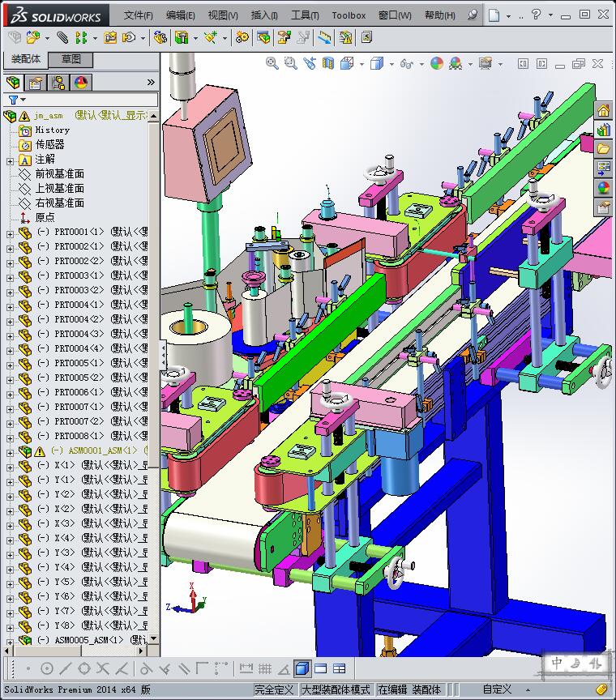This screenshot has height=700, width=616.
Task: Select the History folder item
Action: point(52,130)
